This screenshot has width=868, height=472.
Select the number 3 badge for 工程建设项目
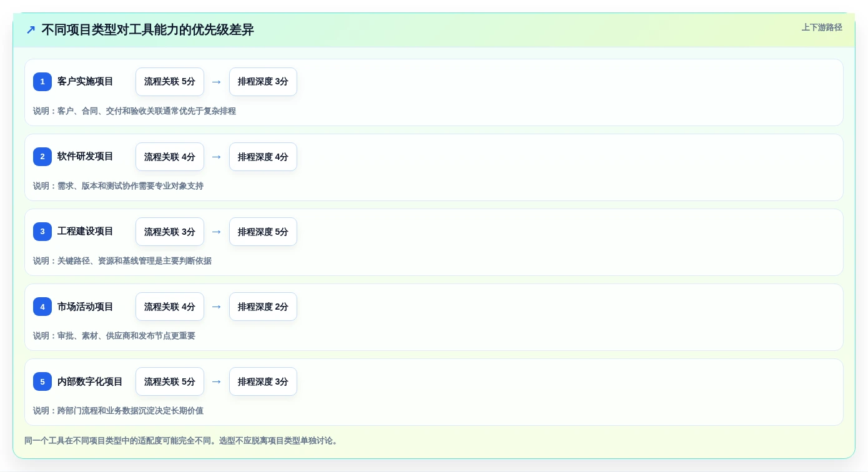pyautogui.click(x=42, y=232)
